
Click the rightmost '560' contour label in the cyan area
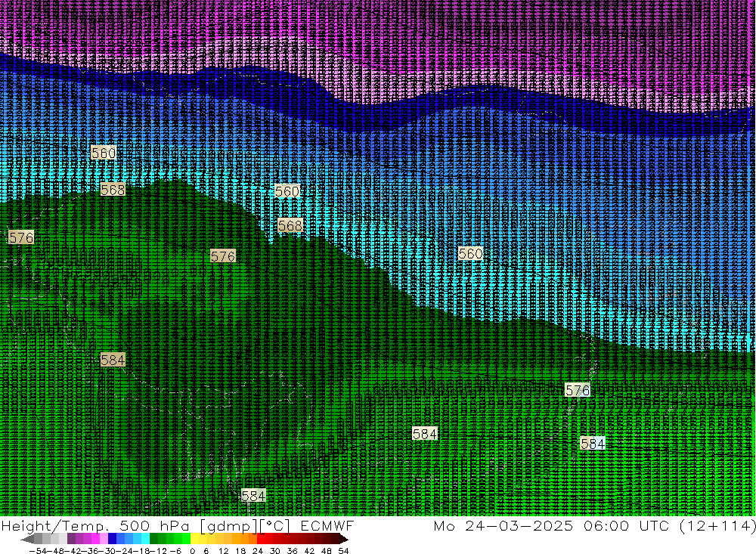470,254
